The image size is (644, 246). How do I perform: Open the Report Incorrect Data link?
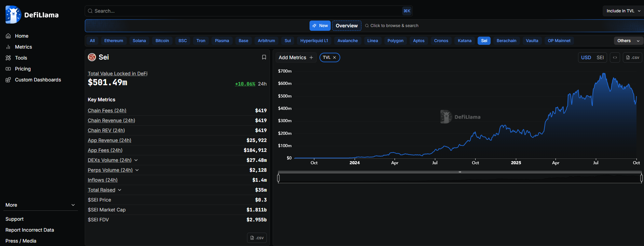coord(30,230)
